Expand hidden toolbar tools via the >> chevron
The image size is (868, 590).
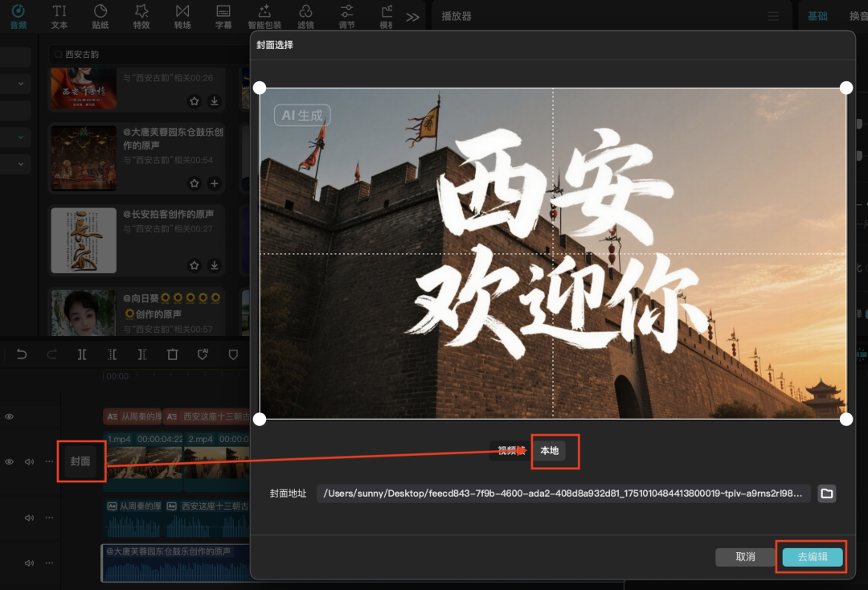[x=412, y=14]
